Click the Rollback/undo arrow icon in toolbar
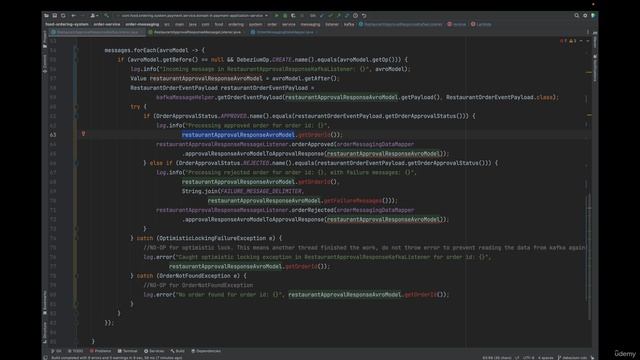The height and width of the screenshot is (360, 640). [x=364, y=16]
